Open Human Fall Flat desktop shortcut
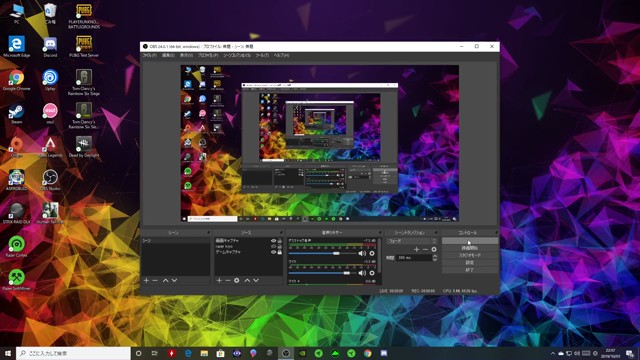Viewport: 640px width, 360px height. (50, 213)
